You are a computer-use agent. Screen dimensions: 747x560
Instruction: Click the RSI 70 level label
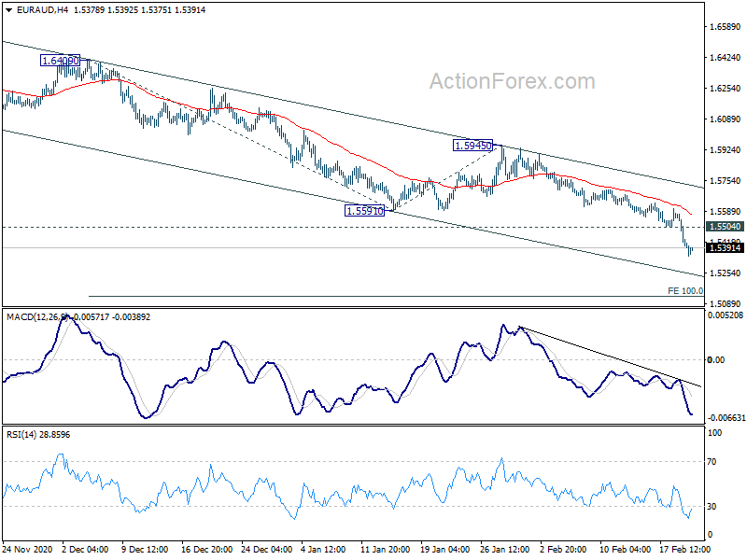click(712, 461)
